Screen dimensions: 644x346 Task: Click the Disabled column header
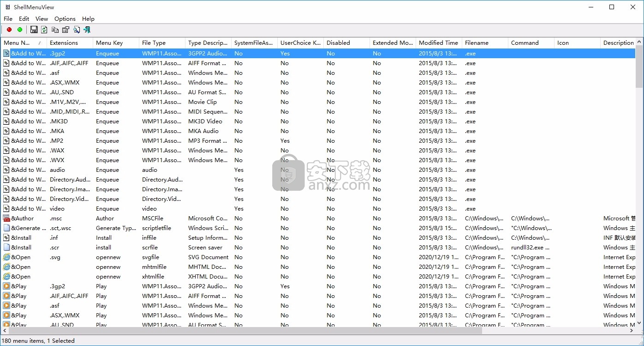346,42
